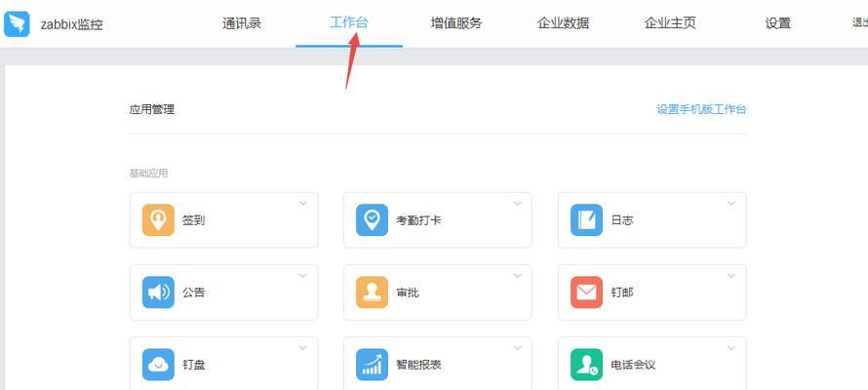Screen dimensions: 868x390
Task: Open the 钉邮 envelope icon
Action: (587, 292)
